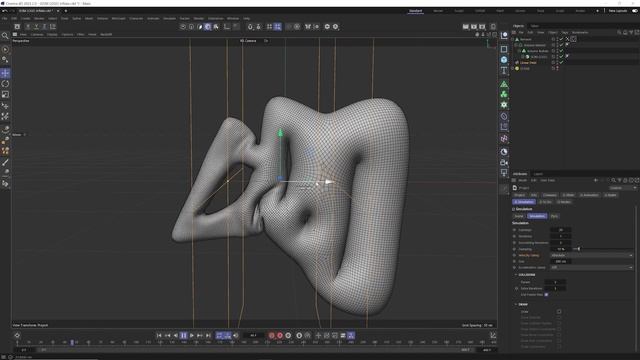Image resolution: width=640 pixels, height=360 pixels.
Task: Open the Cineware tab in Attributes
Action: 549,195
